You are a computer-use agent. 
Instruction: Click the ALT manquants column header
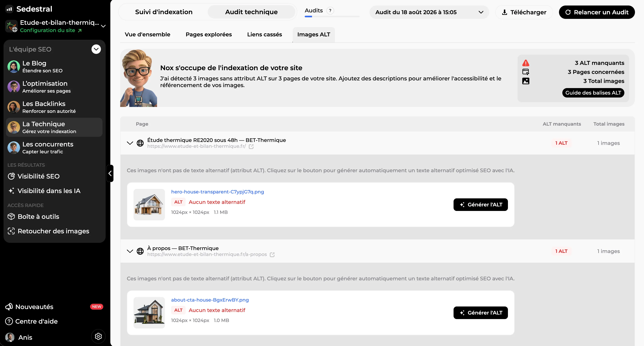point(562,124)
